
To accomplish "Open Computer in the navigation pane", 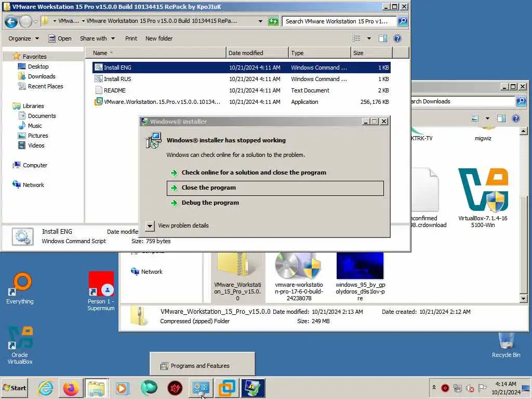I will coord(30,165).
